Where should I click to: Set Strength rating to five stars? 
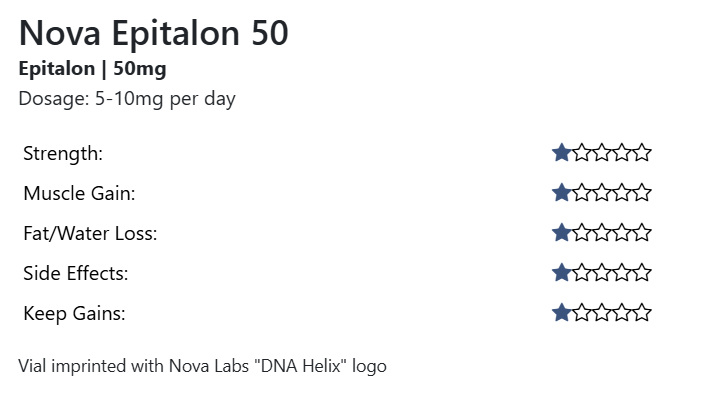coord(642,153)
